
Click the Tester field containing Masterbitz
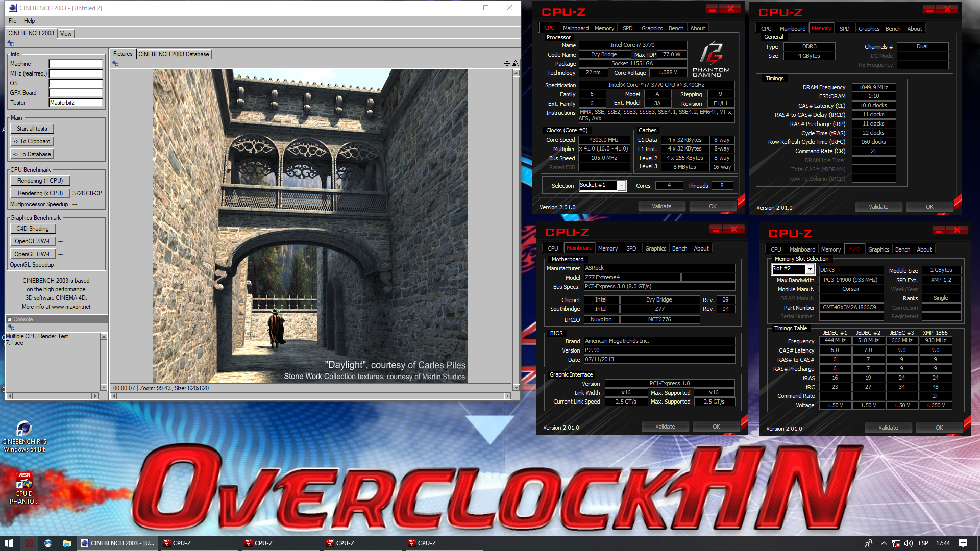click(76, 103)
